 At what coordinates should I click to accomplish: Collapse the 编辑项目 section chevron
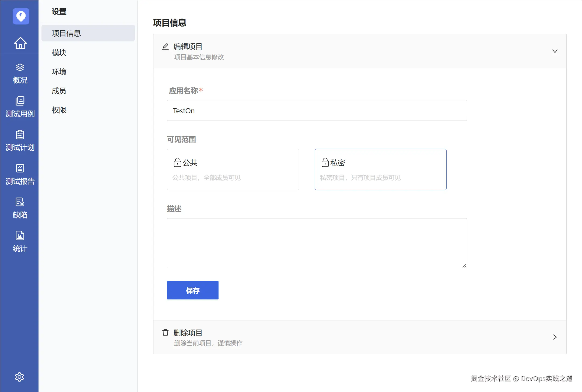point(555,51)
